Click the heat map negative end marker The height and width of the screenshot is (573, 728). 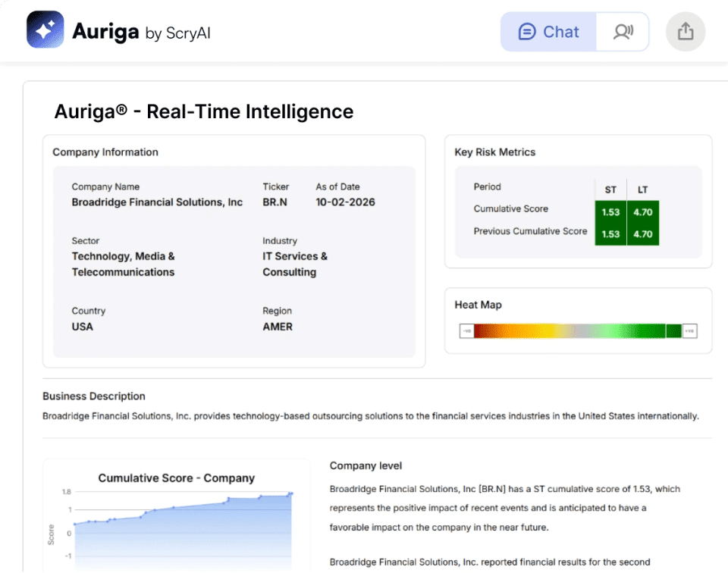[x=466, y=330]
